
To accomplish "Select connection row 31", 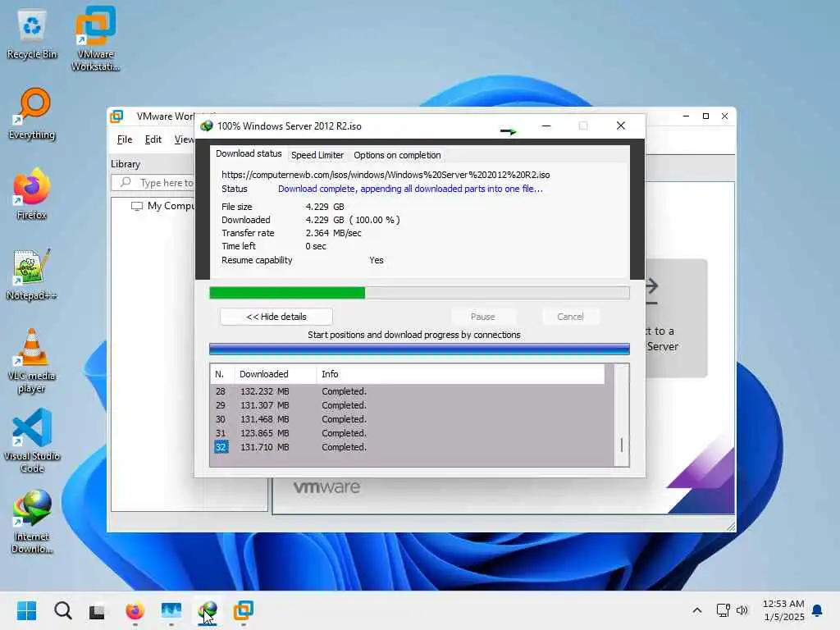I will coord(412,433).
